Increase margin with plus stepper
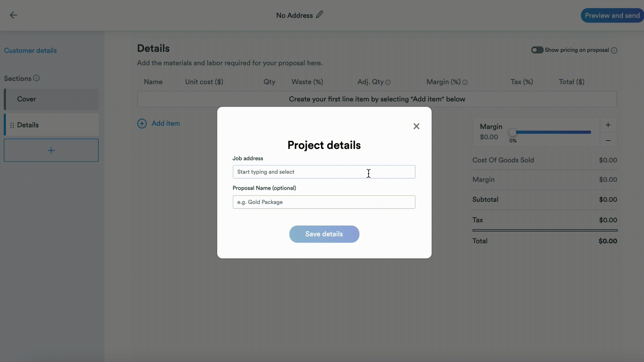Image resolution: width=644 pixels, height=362 pixels. (x=608, y=125)
